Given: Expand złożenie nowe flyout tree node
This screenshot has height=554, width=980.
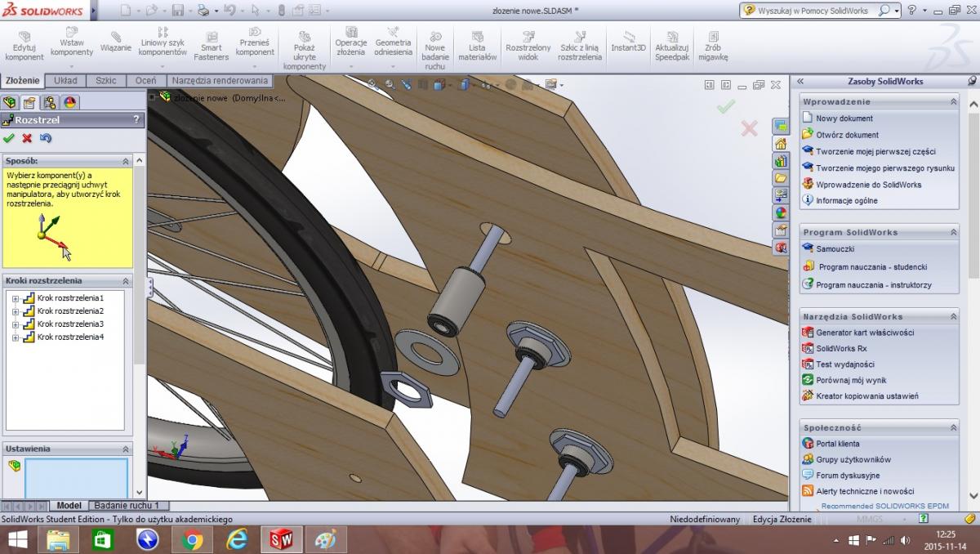Looking at the screenshot, I should pos(153,96).
